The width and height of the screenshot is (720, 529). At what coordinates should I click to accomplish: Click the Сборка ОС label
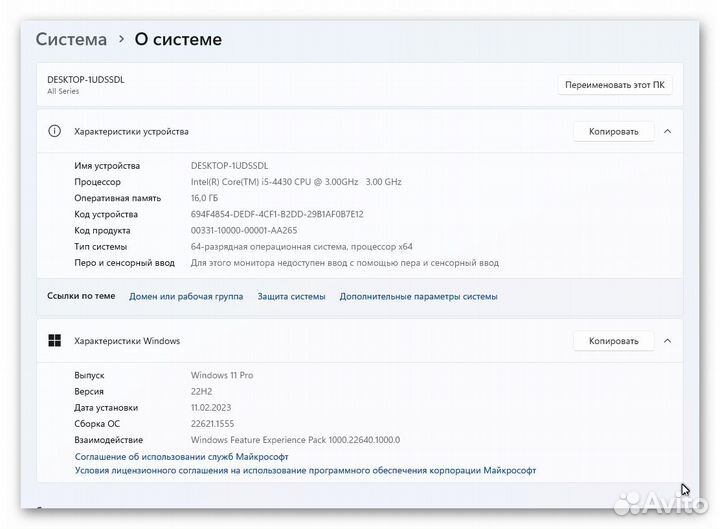97,424
